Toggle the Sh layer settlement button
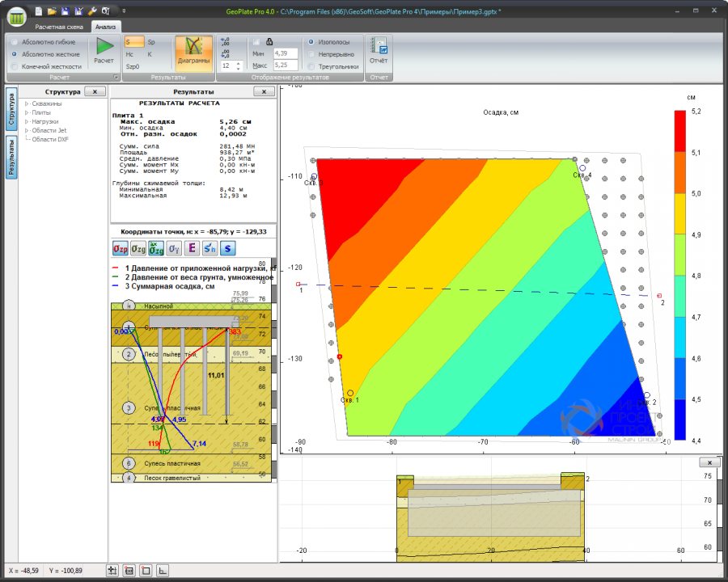This screenshot has height=582, width=728. [210, 249]
